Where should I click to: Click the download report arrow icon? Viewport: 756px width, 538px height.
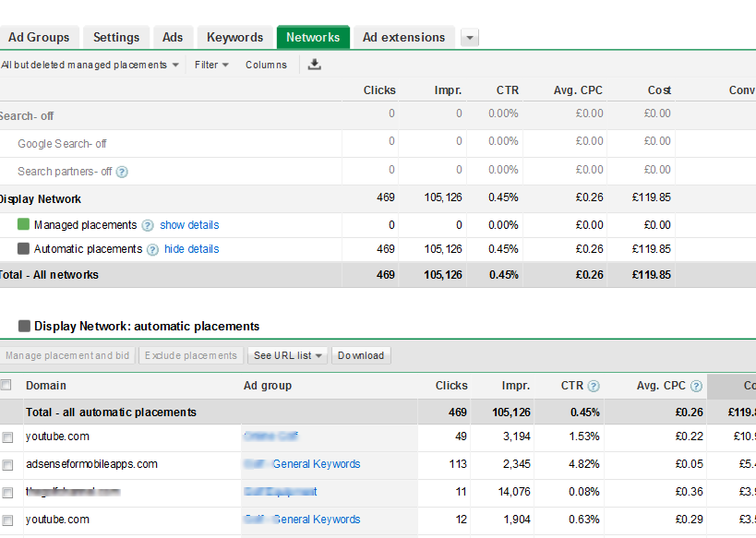point(315,65)
